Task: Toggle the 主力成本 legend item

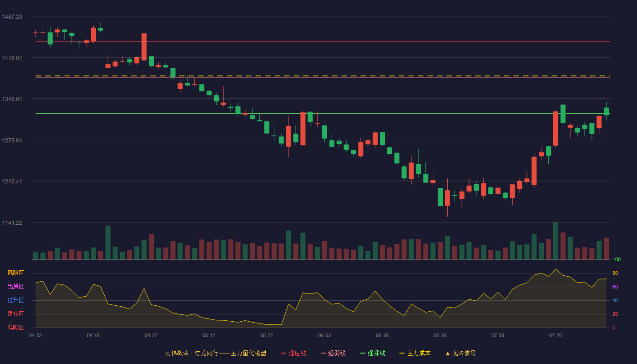Action: pyautogui.click(x=415, y=353)
